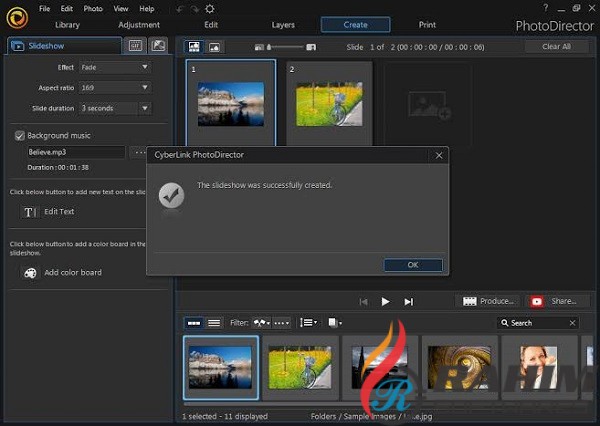Switch to the single-image viewer mode
The height and width of the screenshot is (426, 600).
pos(214,47)
